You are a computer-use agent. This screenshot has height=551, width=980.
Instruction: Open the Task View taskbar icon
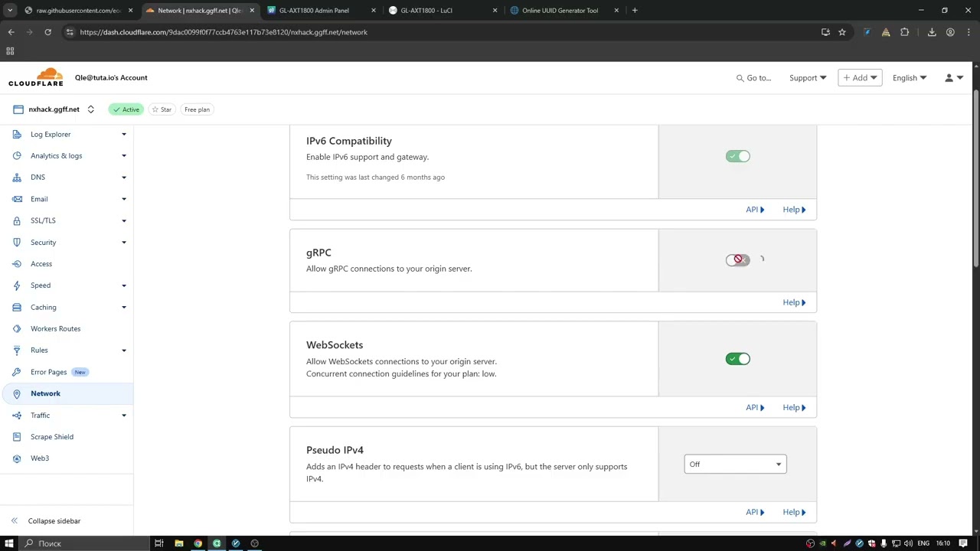pos(159,543)
